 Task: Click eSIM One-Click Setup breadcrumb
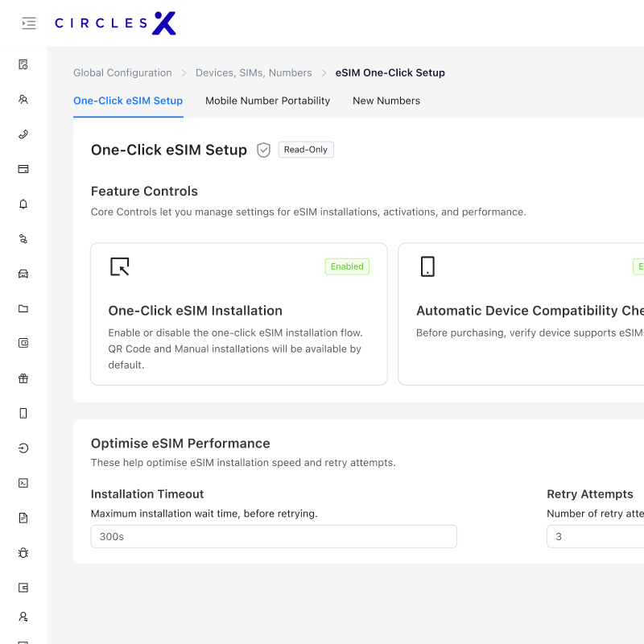point(390,72)
